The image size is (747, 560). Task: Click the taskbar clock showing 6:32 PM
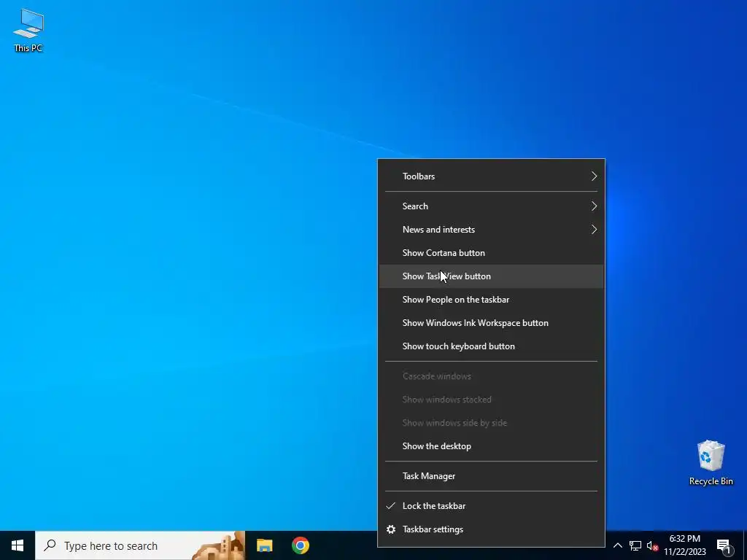(x=684, y=545)
